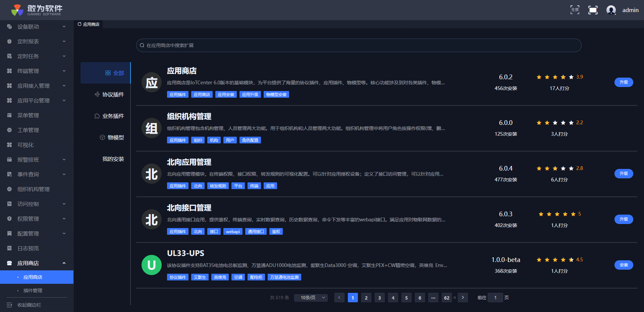Screen dimensions: 644x312
Task: Click the 英维克 tag on UL33-UPS
Action: (x=220, y=277)
